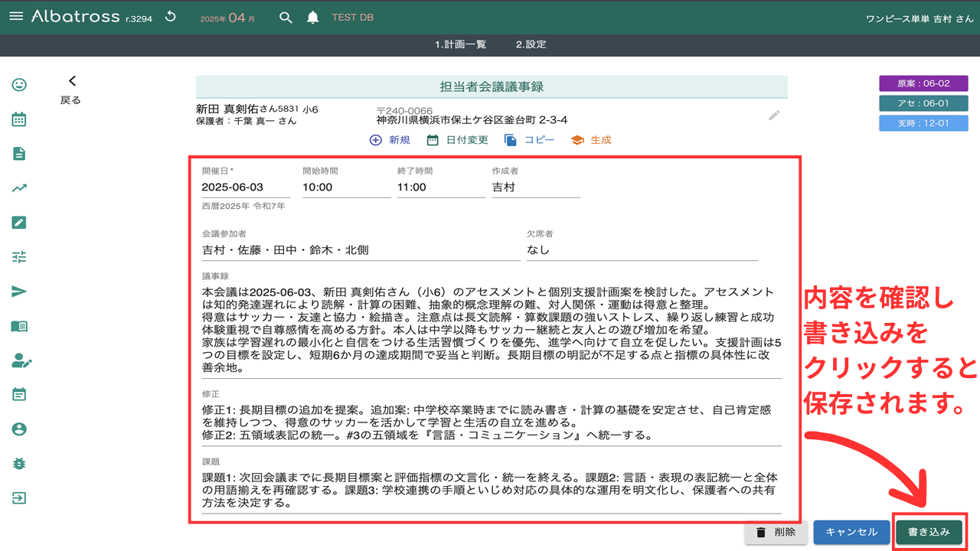This screenshot has height=551, width=980.
Task: Open the tune sliders sidebar icon
Action: (19, 257)
